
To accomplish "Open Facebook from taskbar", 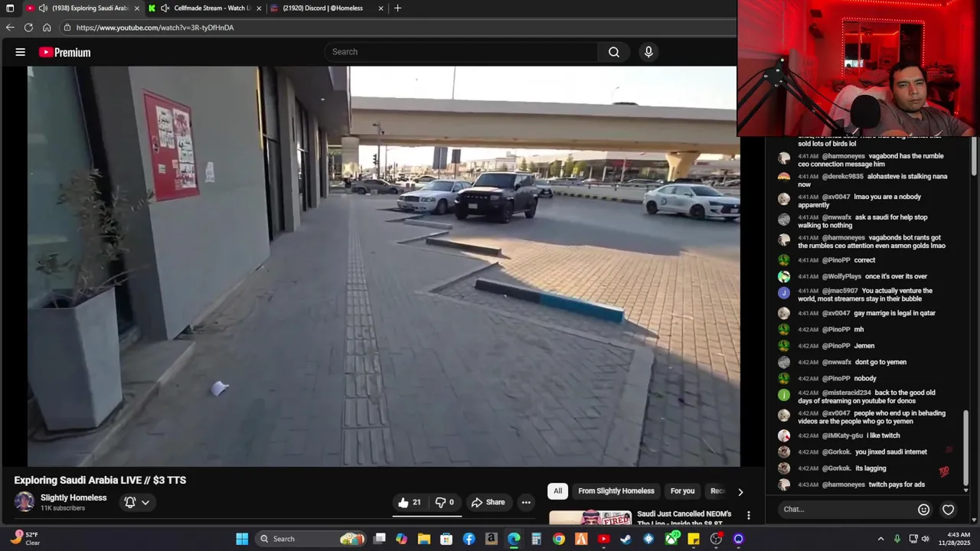I will coord(469,539).
